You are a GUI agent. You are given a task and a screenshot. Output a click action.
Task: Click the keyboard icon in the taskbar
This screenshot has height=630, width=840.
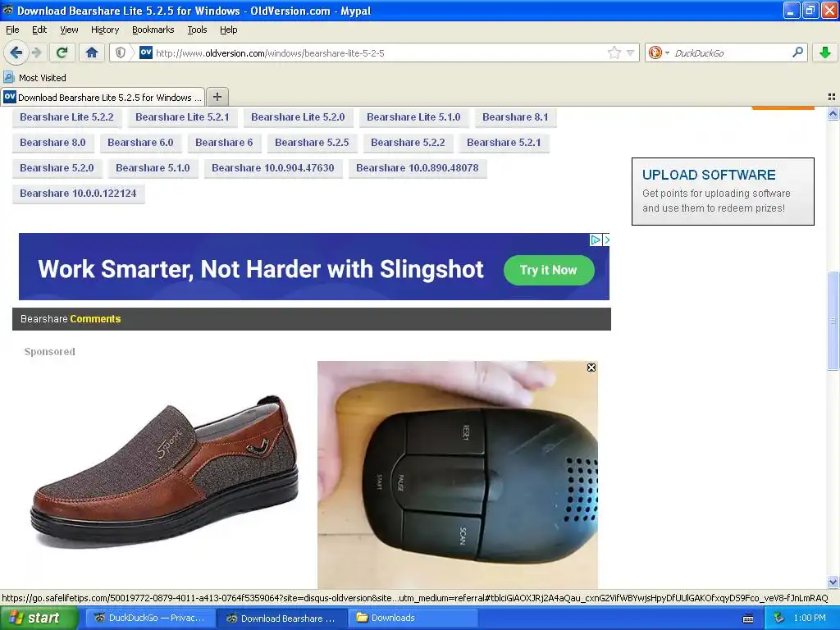coord(748,619)
